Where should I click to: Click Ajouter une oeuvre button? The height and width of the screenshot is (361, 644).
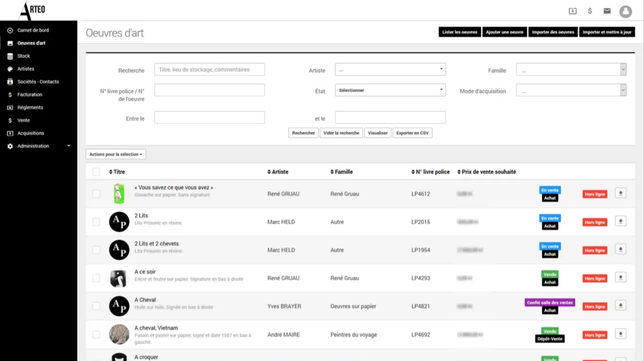point(504,32)
